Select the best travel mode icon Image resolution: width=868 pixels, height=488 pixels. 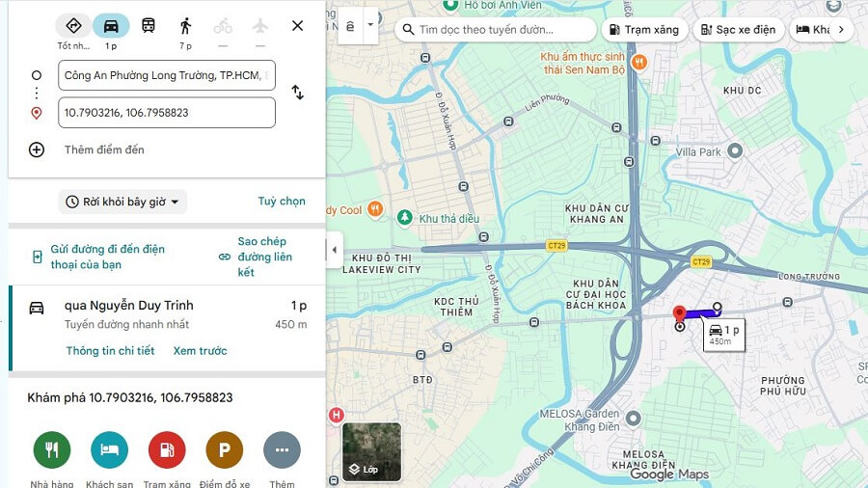coord(73,26)
